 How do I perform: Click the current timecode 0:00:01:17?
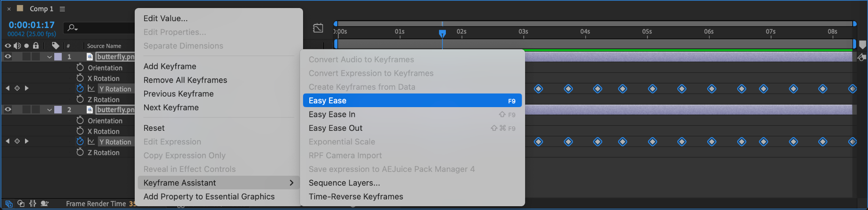click(32, 25)
